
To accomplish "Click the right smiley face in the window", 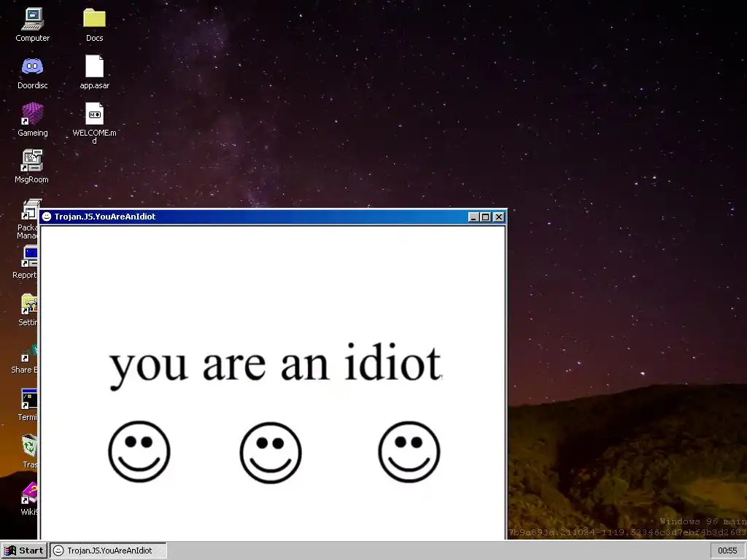I will click(x=409, y=451).
